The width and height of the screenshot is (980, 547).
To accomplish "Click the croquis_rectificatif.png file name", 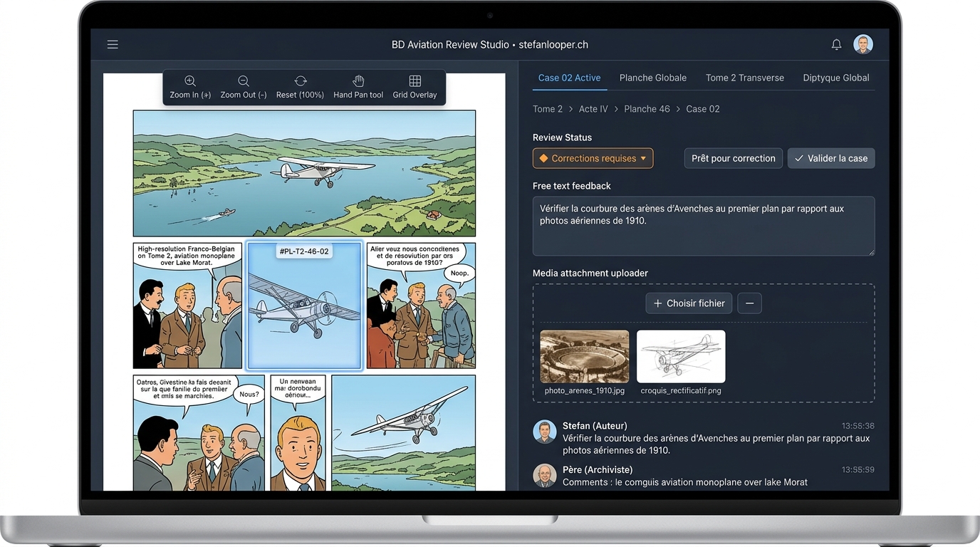I will (681, 390).
